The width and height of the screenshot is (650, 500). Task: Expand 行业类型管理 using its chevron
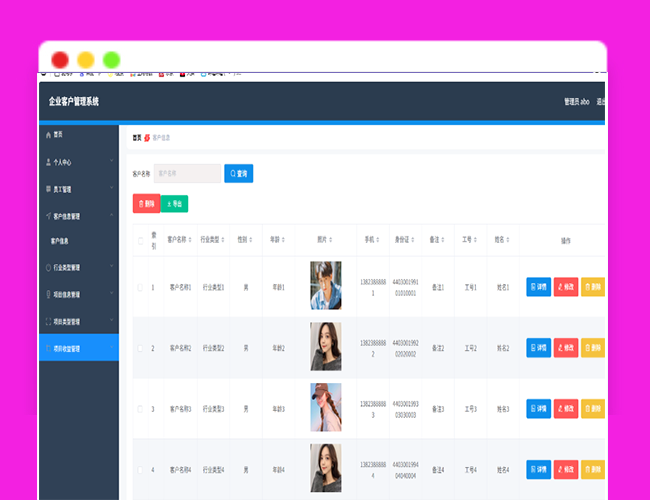pyautogui.click(x=112, y=266)
